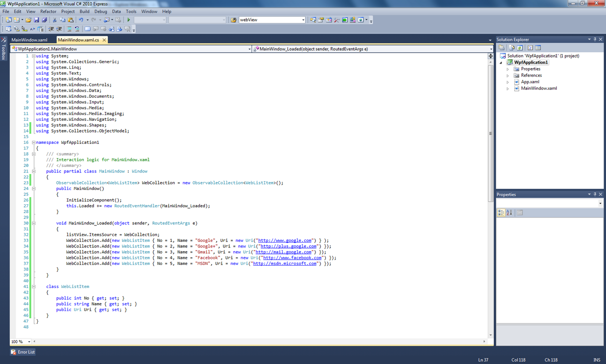
Task: Click the Save All icon
Action: pyautogui.click(x=44, y=20)
